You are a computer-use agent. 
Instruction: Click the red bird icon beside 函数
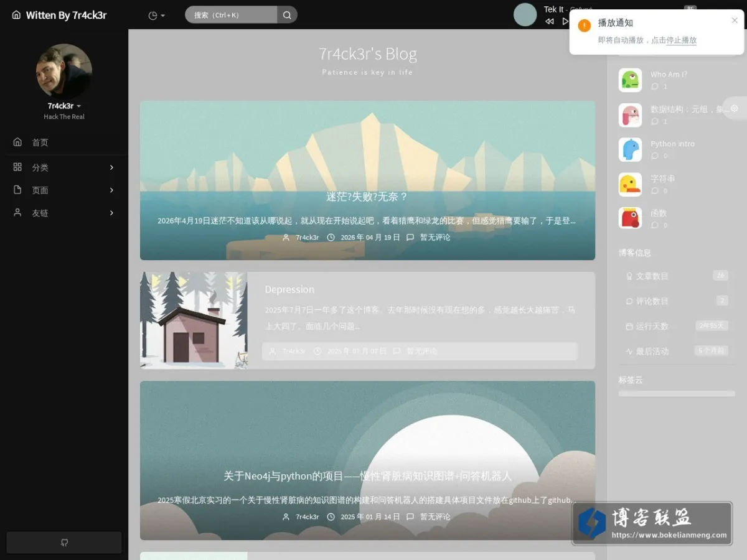[x=630, y=218]
